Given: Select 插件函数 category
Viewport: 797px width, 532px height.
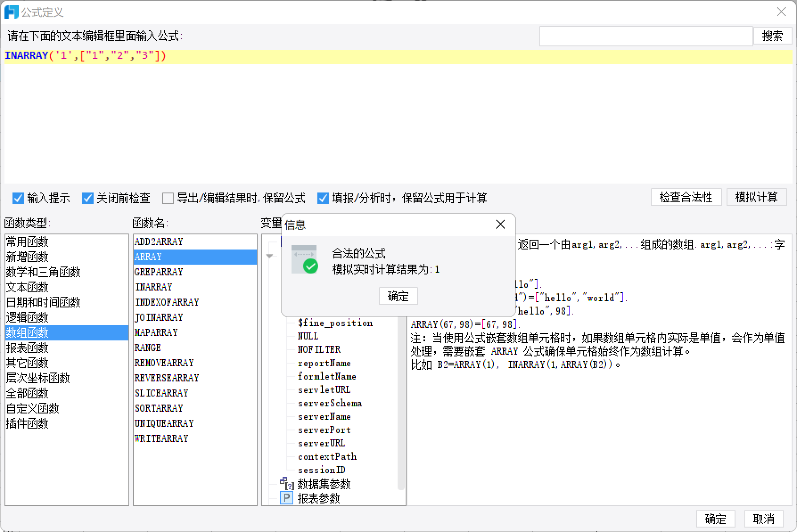Looking at the screenshot, I should (66, 424).
